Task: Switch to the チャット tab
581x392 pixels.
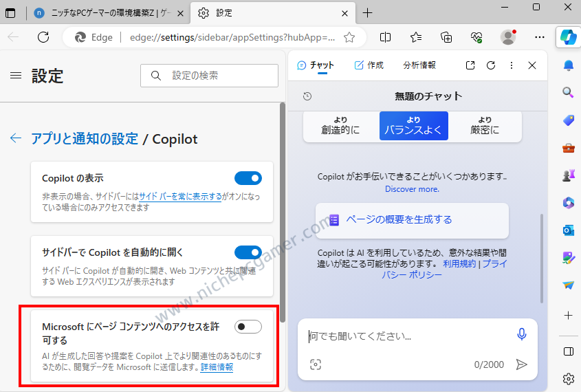Action: point(316,65)
